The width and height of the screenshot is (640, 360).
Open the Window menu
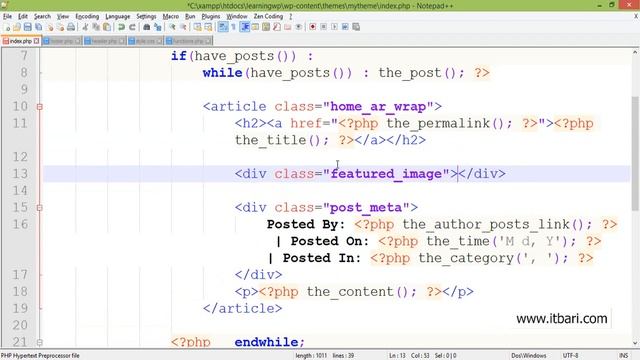click(x=237, y=16)
